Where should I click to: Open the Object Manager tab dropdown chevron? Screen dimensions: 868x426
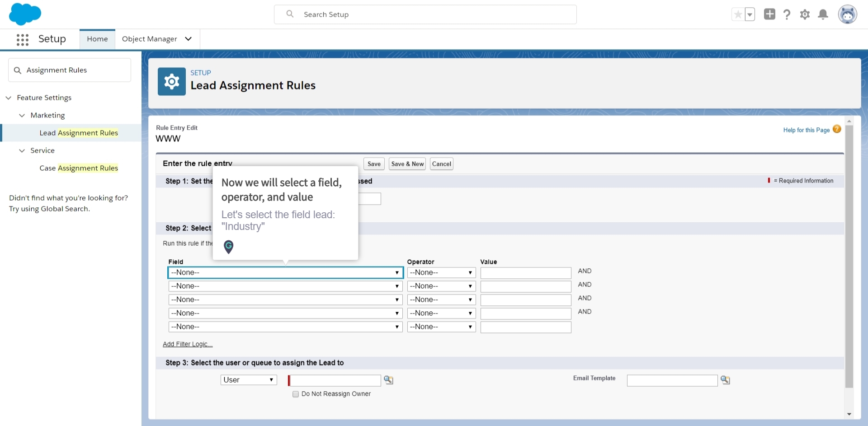(189, 39)
